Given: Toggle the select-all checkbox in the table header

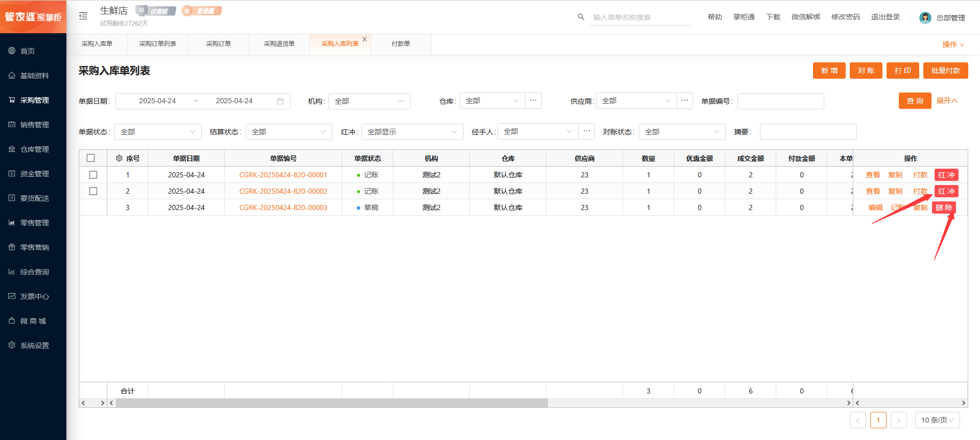Looking at the screenshot, I should [x=91, y=158].
